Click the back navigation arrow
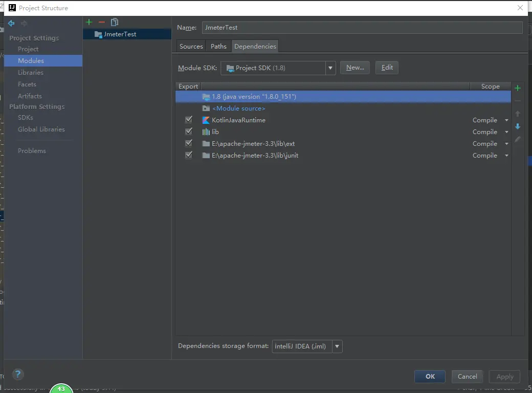This screenshot has width=532, height=393. 11,23
